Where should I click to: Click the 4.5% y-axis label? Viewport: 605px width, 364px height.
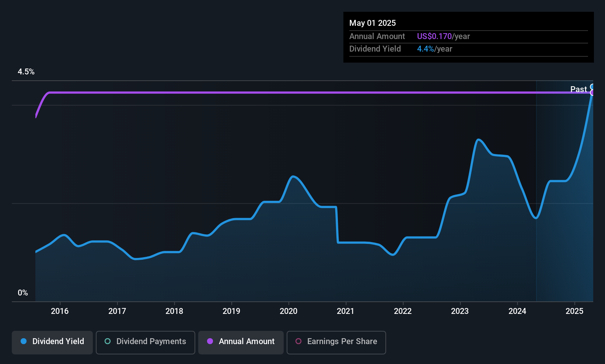click(x=26, y=72)
